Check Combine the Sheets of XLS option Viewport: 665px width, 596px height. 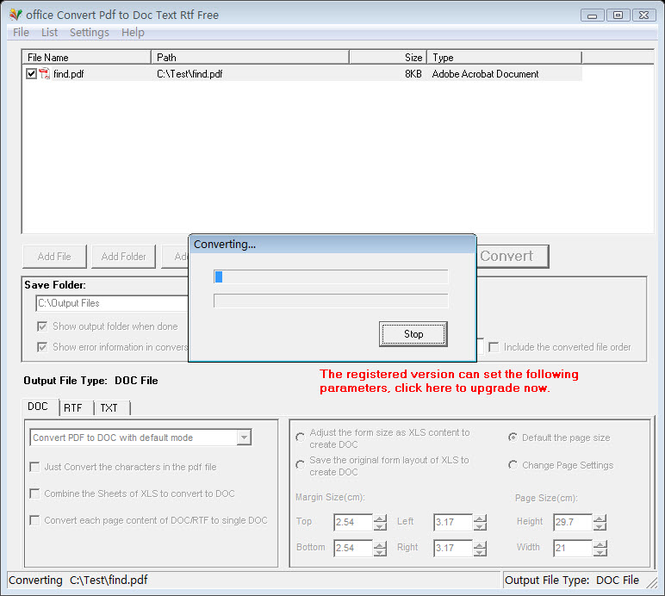34,494
